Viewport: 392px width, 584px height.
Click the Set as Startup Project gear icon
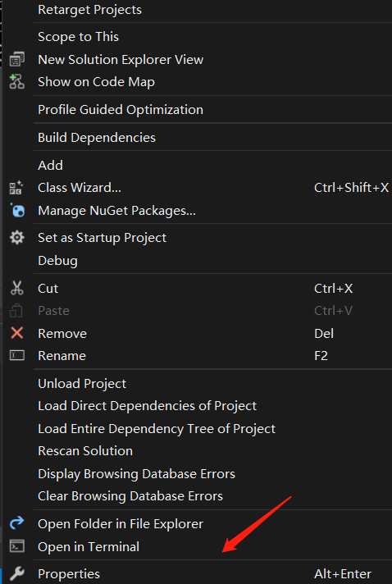(16, 238)
